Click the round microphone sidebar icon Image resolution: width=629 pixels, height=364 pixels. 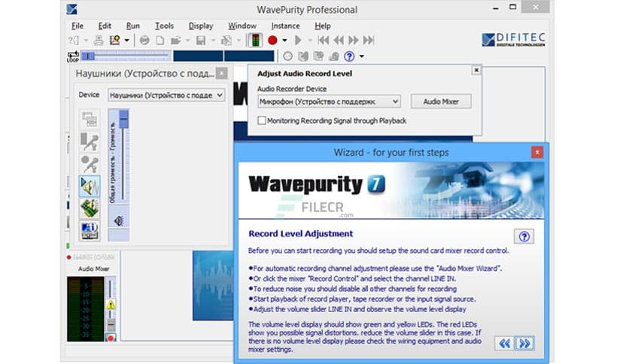click(x=90, y=164)
